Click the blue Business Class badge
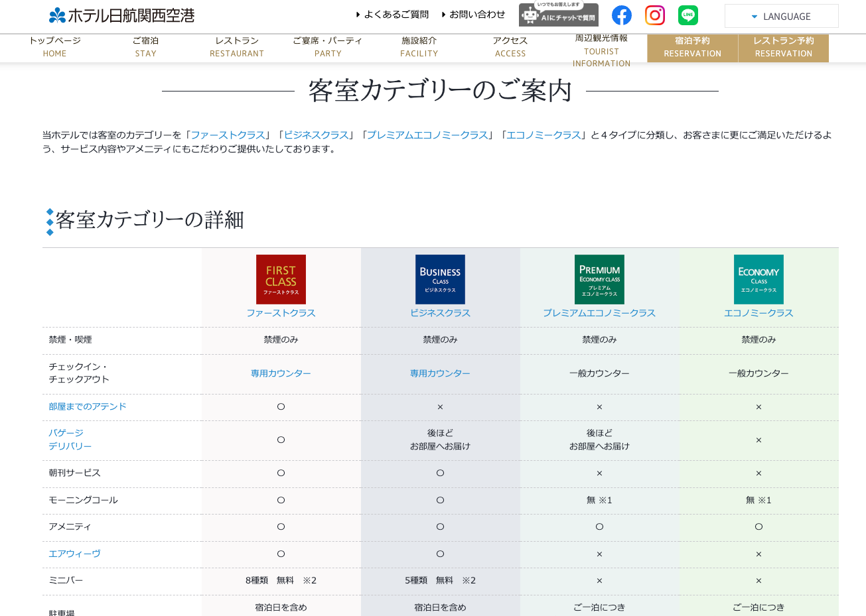The width and height of the screenshot is (866, 616). coord(440,279)
